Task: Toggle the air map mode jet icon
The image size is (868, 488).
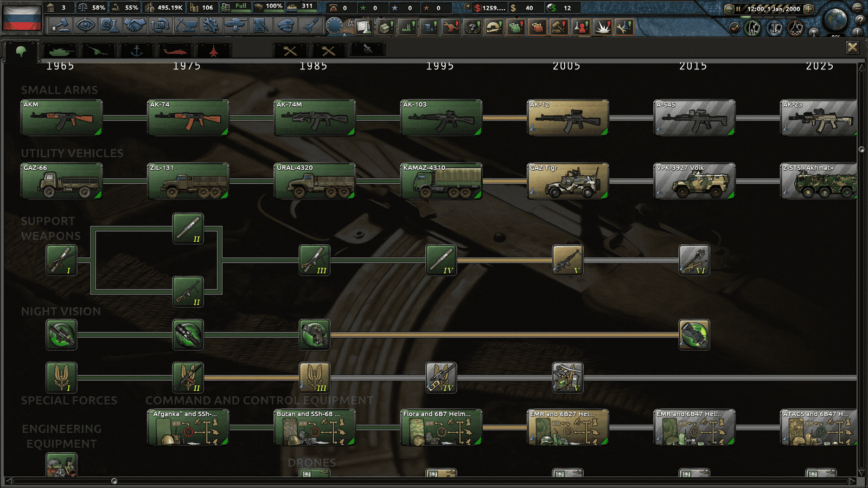Action: 795,28
